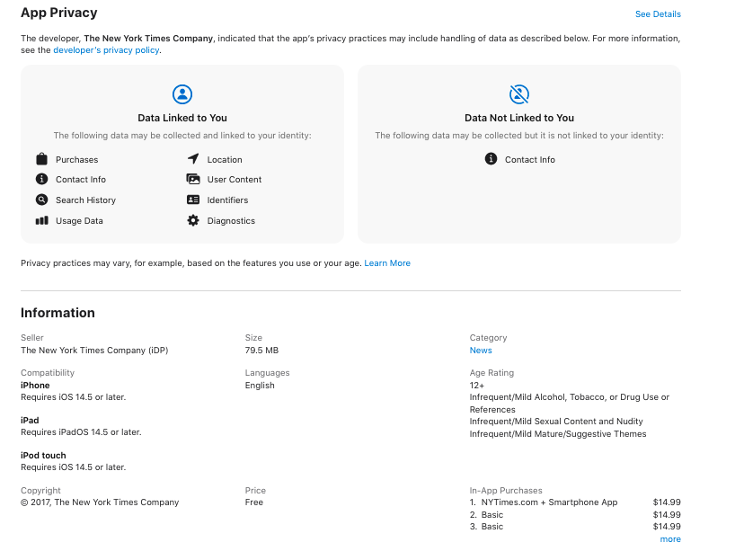This screenshot has width=735, height=560.
Task: Click the Location label
Action: coord(225,159)
